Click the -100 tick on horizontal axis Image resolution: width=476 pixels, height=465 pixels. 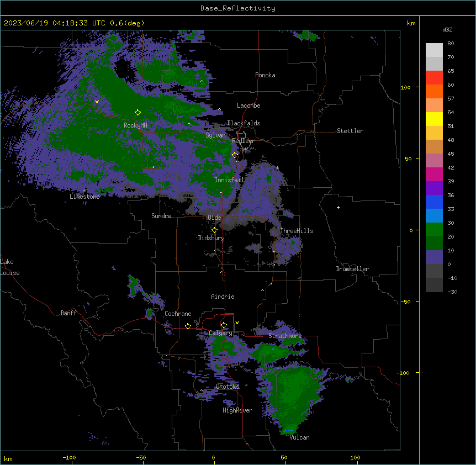69,457
